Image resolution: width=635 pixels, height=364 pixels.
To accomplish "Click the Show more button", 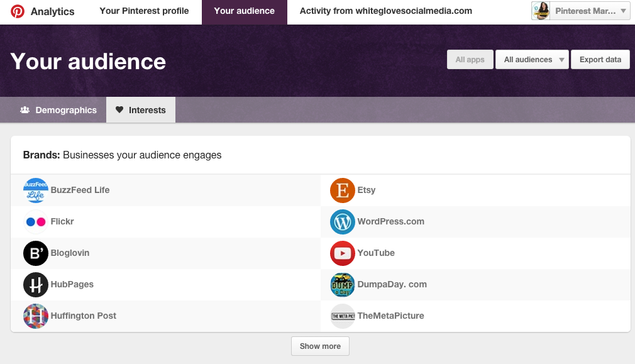I will [x=321, y=346].
